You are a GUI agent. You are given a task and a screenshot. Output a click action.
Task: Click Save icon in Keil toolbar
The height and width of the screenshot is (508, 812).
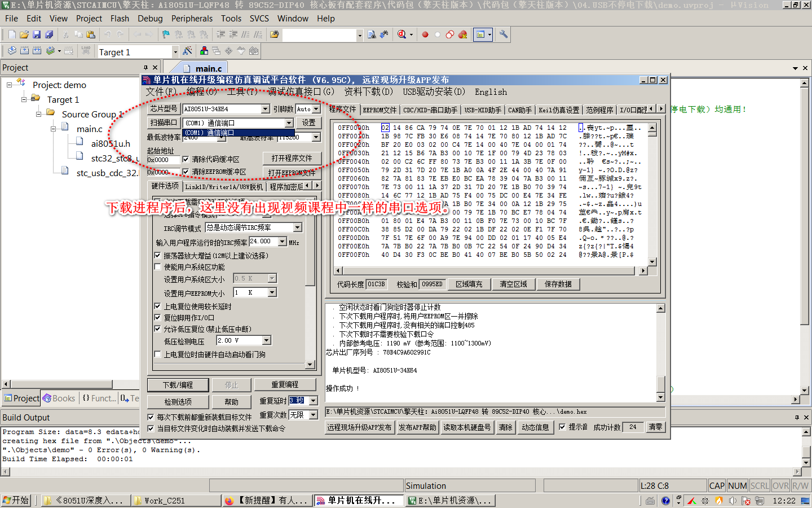click(x=37, y=34)
